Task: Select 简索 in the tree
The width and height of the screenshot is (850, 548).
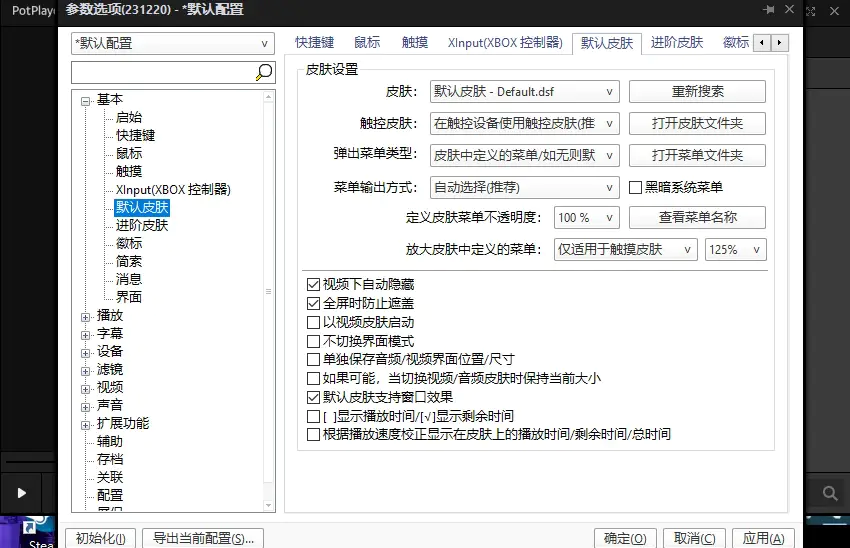Action: (x=129, y=262)
